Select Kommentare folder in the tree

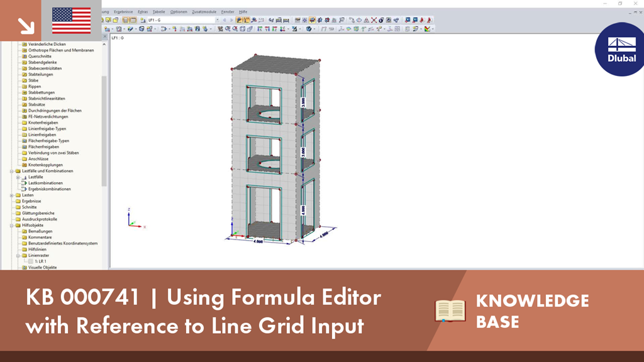point(40,237)
